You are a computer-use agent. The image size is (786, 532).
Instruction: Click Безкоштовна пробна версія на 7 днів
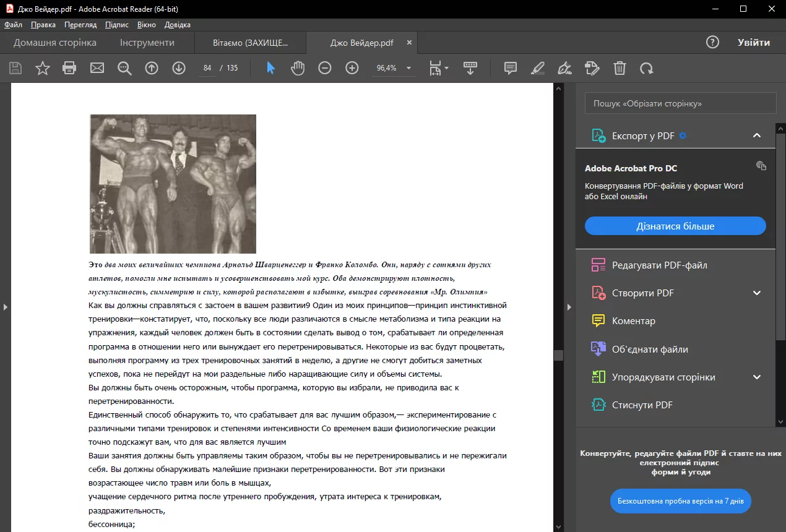pyautogui.click(x=680, y=500)
